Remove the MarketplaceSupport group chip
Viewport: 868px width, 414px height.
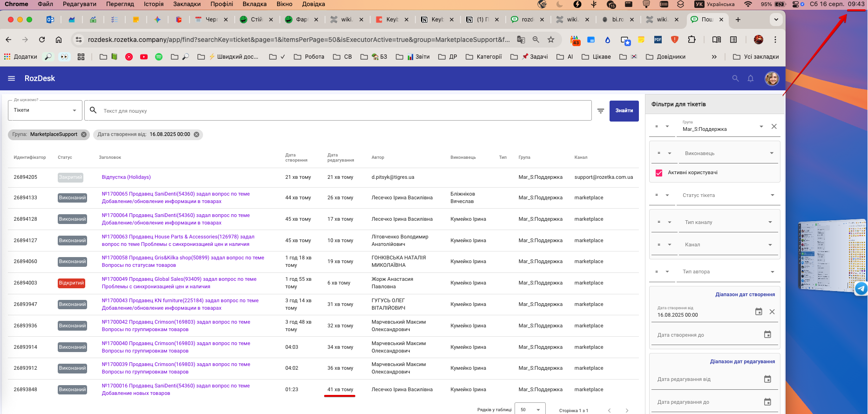84,135
